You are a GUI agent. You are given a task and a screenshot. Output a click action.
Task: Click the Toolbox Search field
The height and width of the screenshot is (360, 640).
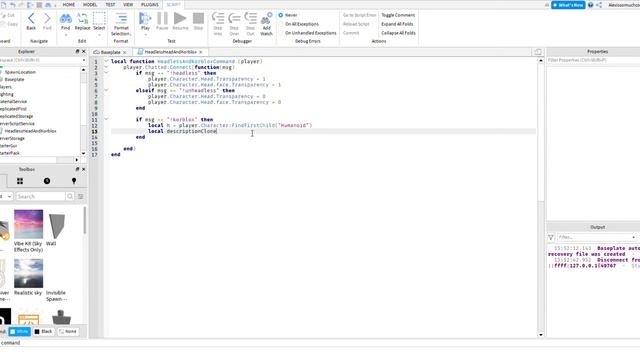pos(40,196)
